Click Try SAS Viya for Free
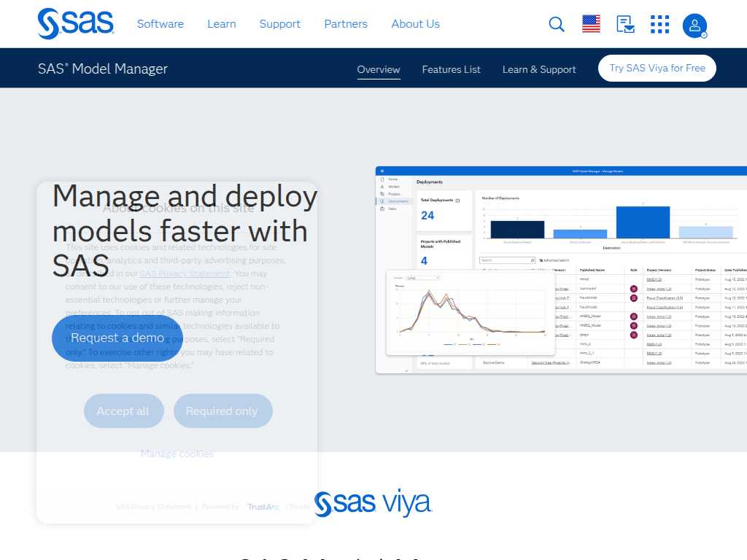Image resolution: width=747 pixels, height=560 pixels. click(657, 68)
